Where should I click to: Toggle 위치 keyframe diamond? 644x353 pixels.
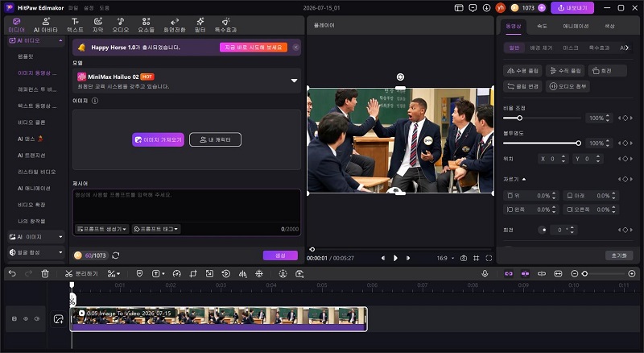[625, 159]
